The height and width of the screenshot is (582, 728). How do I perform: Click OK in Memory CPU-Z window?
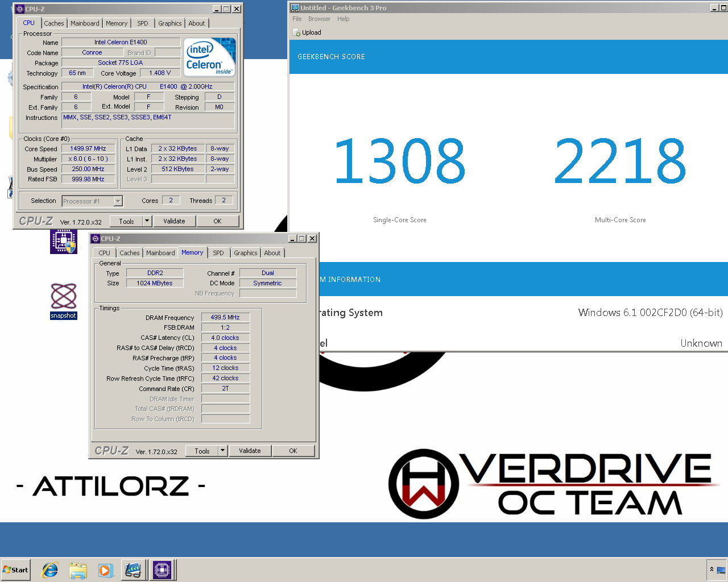[293, 451]
